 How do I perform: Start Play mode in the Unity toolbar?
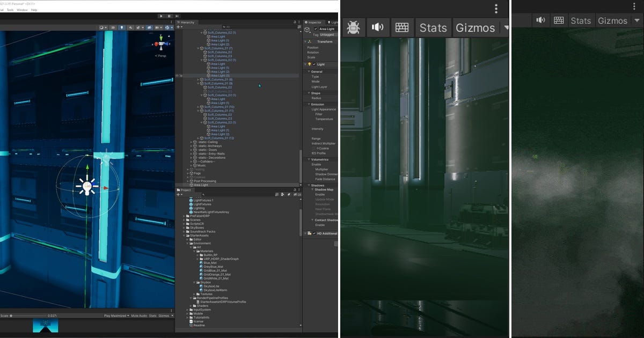coord(161,16)
